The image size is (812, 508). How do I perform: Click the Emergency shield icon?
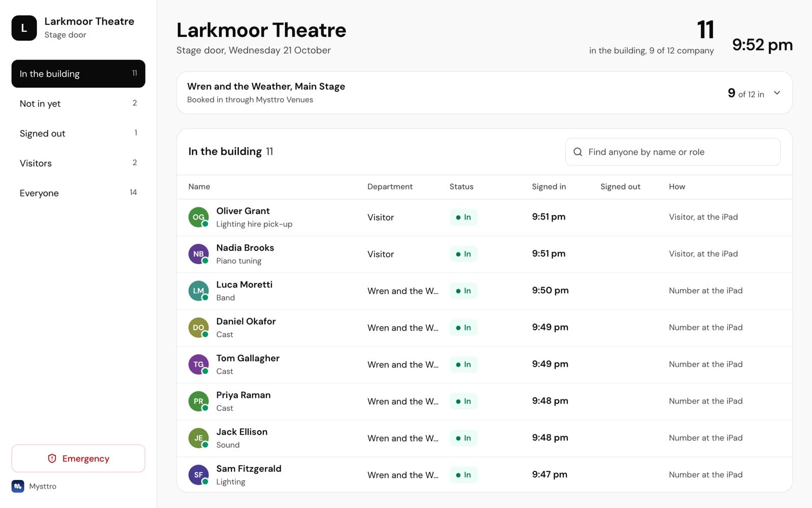[52, 458]
